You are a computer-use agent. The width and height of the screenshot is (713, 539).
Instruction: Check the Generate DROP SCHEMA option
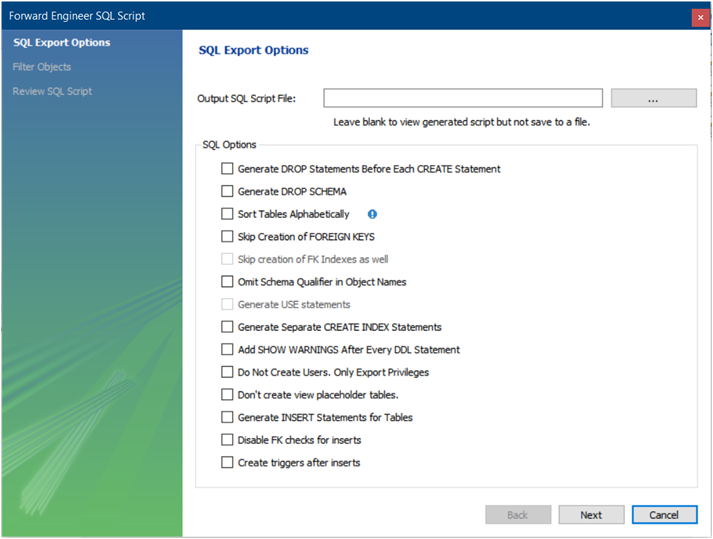click(x=228, y=192)
